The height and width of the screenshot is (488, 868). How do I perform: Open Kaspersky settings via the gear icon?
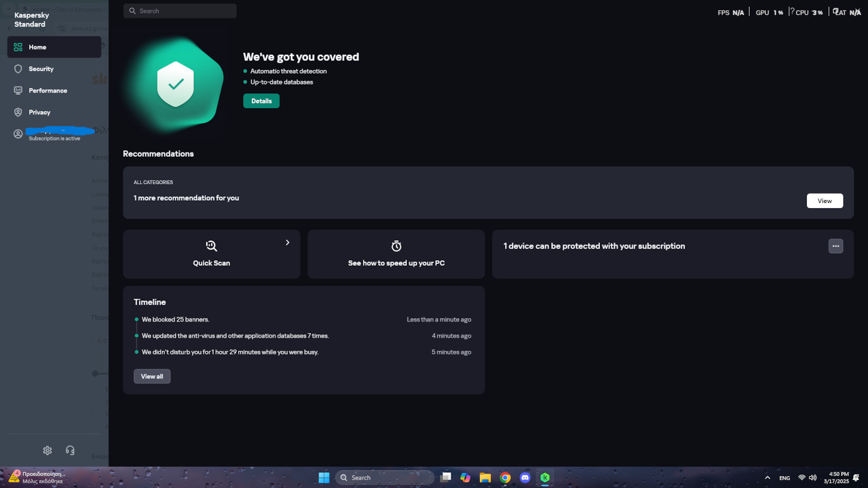47,451
